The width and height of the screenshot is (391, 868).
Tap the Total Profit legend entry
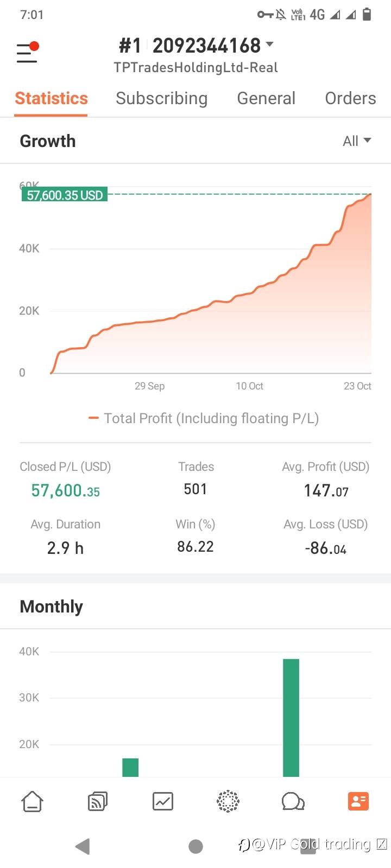(204, 418)
